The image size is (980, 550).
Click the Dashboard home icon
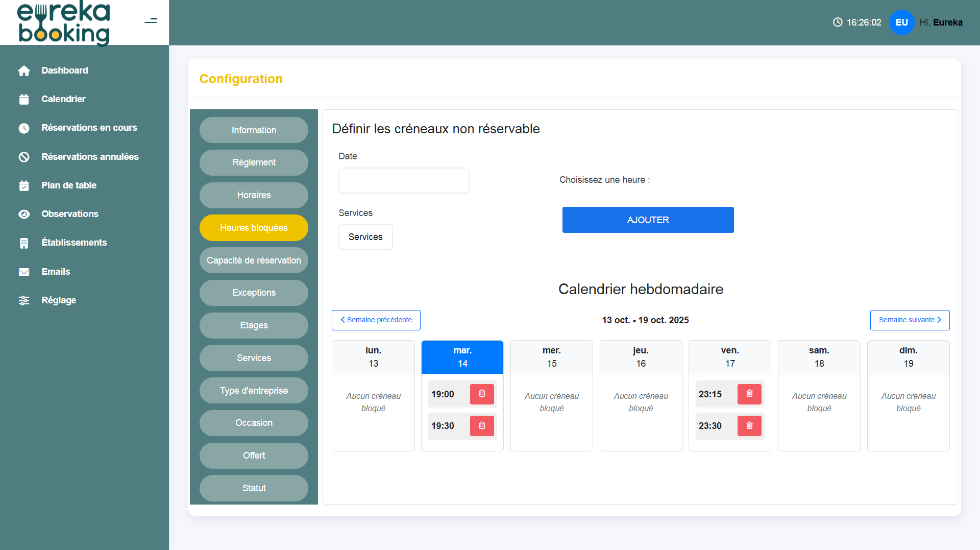click(x=24, y=70)
